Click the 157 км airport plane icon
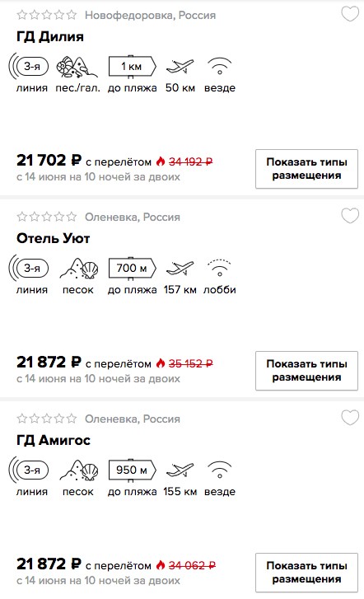The width and height of the screenshot is (364, 599). pyautogui.click(x=180, y=268)
